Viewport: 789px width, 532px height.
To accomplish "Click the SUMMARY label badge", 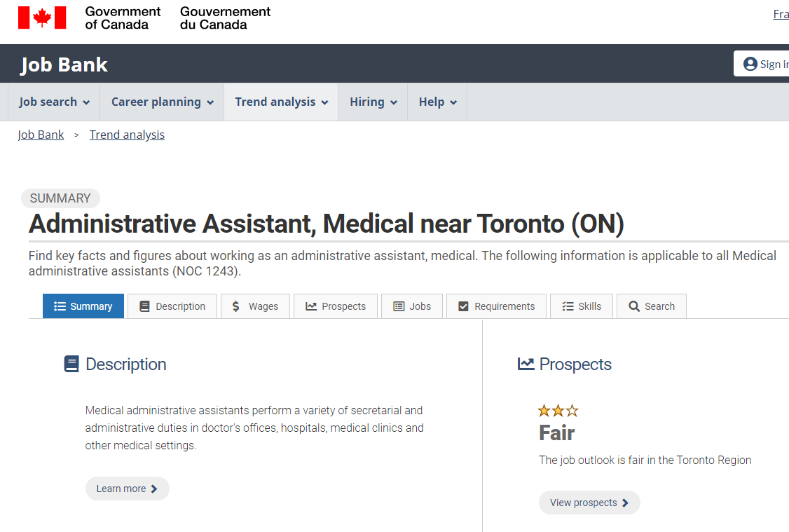I will pos(60,198).
